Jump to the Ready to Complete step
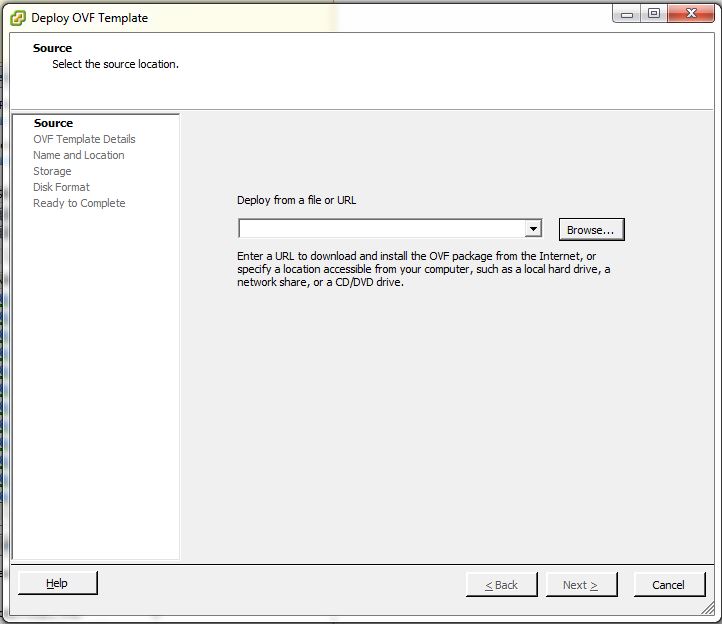722x624 pixels. click(79, 203)
